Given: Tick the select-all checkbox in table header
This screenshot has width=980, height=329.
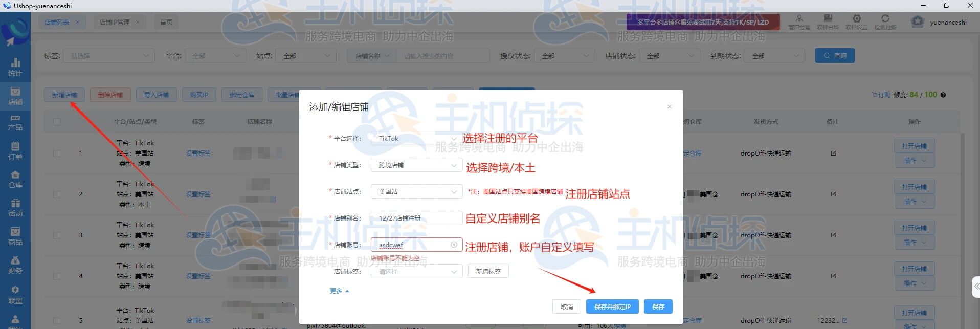Looking at the screenshot, I should click(57, 122).
